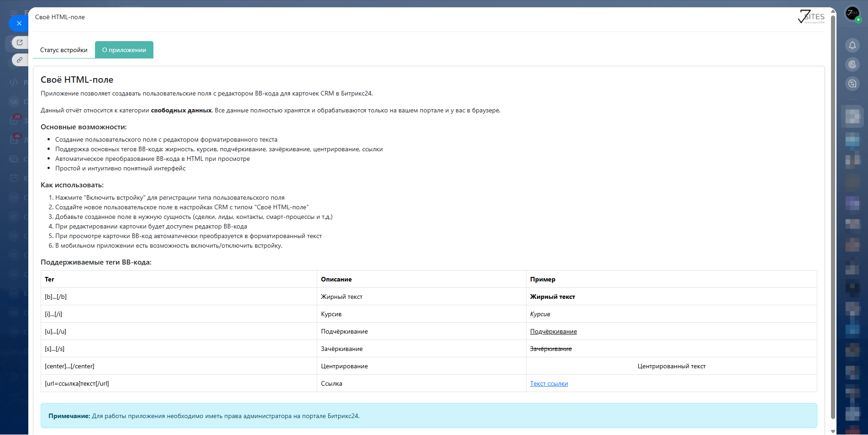The height and width of the screenshot is (435, 868).
Task: Expand the dimmed chevron in left sidebar
Action: pos(14,351)
